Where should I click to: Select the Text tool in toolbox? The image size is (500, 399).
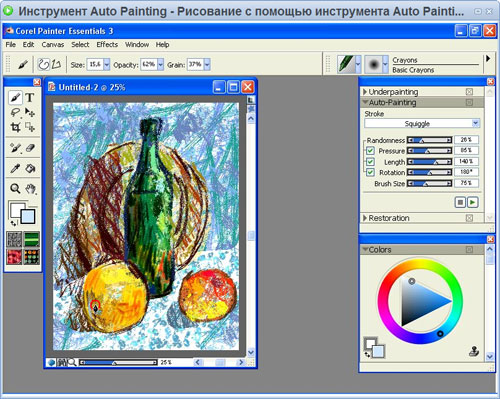pos(30,97)
